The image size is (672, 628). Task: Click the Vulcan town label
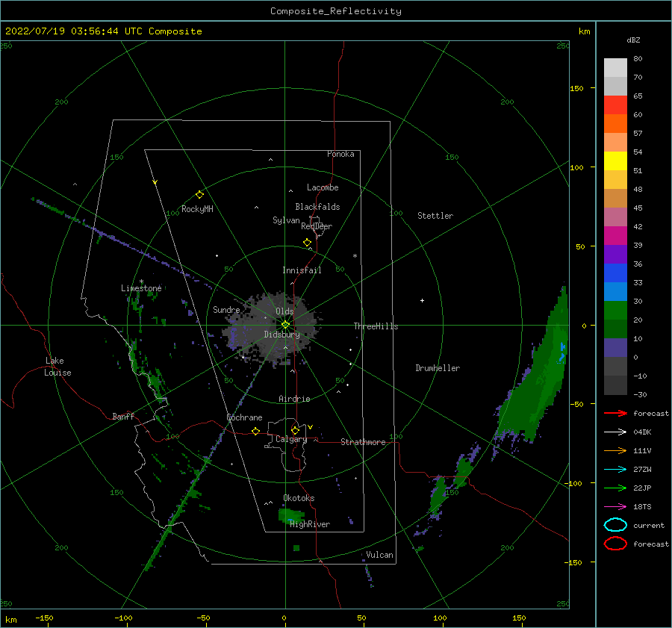(380, 555)
